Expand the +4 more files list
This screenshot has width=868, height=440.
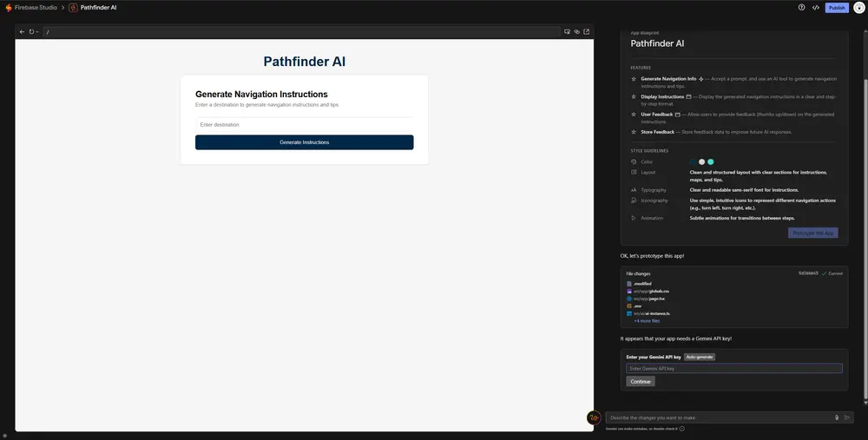click(647, 320)
